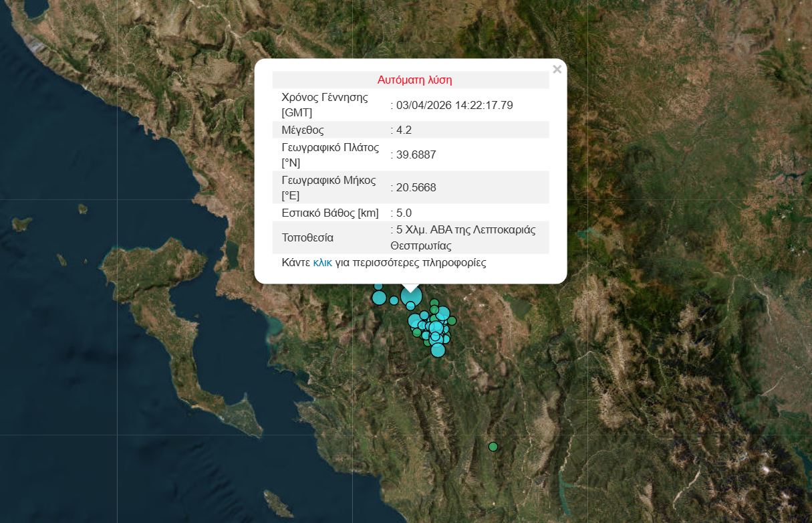Click the small cyan marker directly below largest marker
Viewport: 812px width, 523px height.
pyautogui.click(x=410, y=306)
